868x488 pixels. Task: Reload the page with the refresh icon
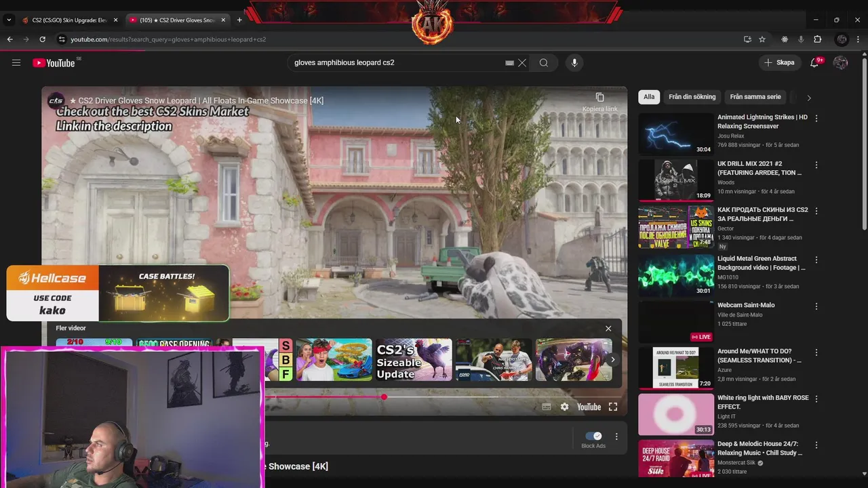click(43, 39)
